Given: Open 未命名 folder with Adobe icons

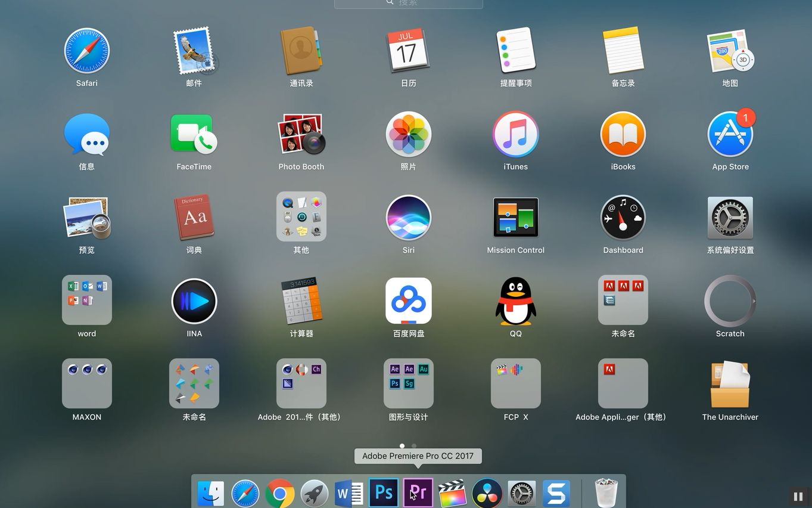Looking at the screenshot, I should click(x=623, y=300).
